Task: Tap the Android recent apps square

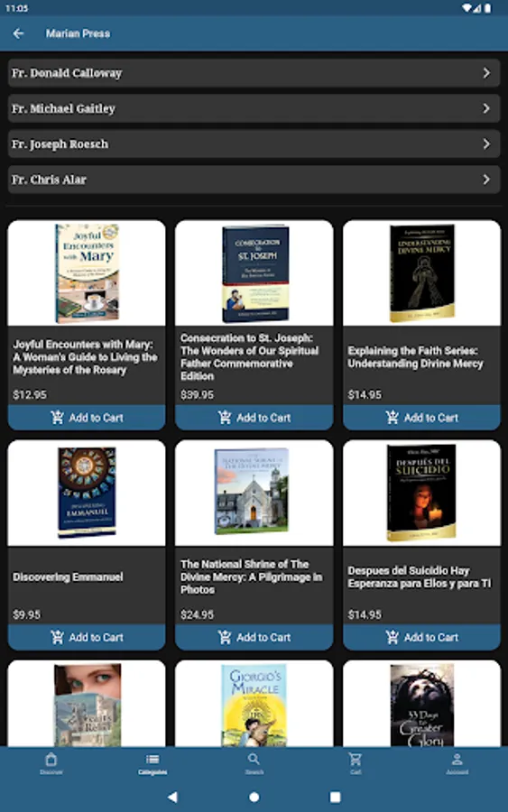Action: [x=335, y=797]
